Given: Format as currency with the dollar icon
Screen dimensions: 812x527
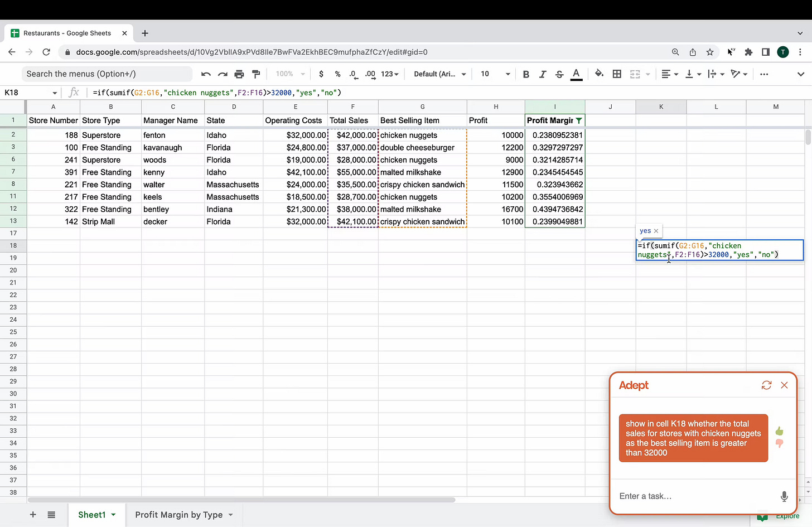Looking at the screenshot, I should click(x=321, y=74).
